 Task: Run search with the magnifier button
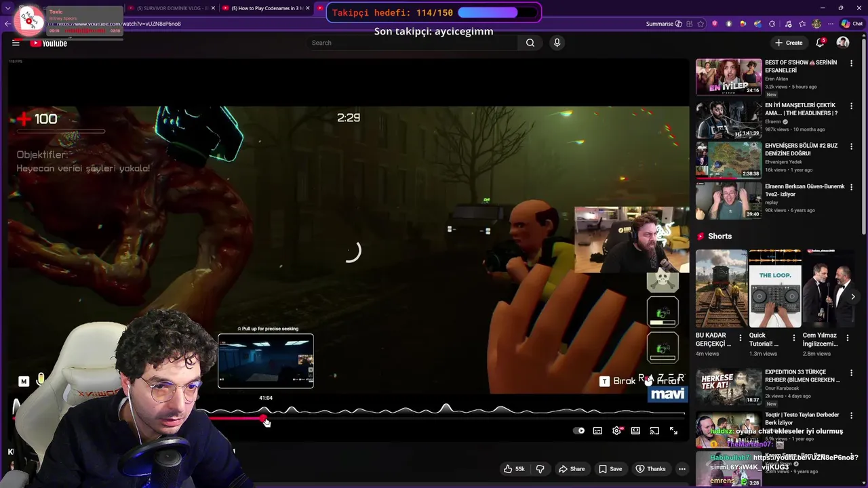[x=530, y=43]
